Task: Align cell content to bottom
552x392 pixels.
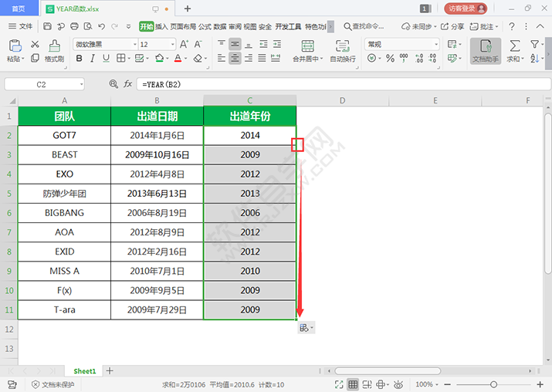Action: pyautogui.click(x=249, y=44)
